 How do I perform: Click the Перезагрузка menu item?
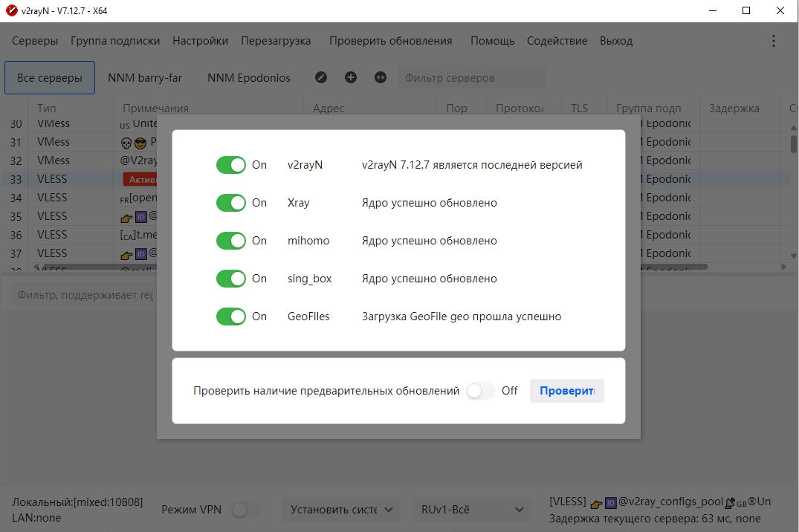[276, 41]
